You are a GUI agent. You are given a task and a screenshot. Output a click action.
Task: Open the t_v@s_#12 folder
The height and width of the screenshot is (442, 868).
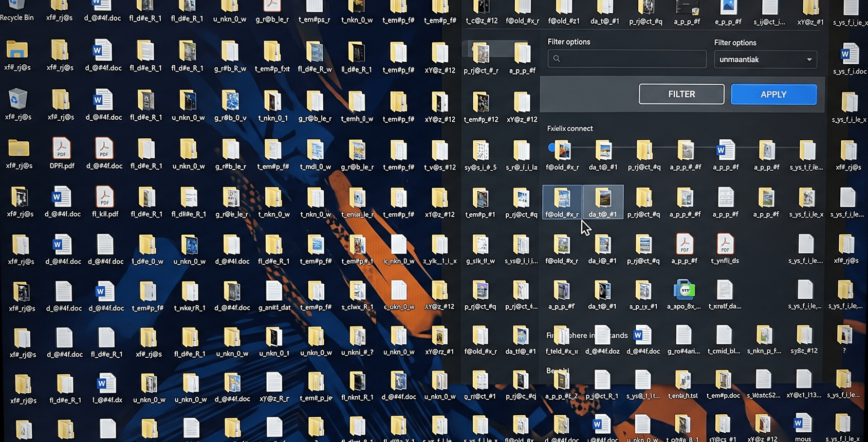(439, 150)
